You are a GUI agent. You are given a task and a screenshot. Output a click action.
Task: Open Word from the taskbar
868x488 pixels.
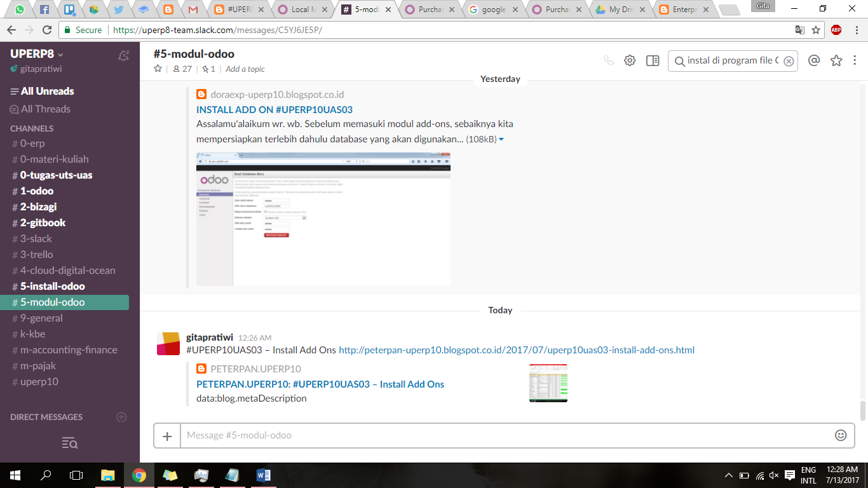[263, 475]
